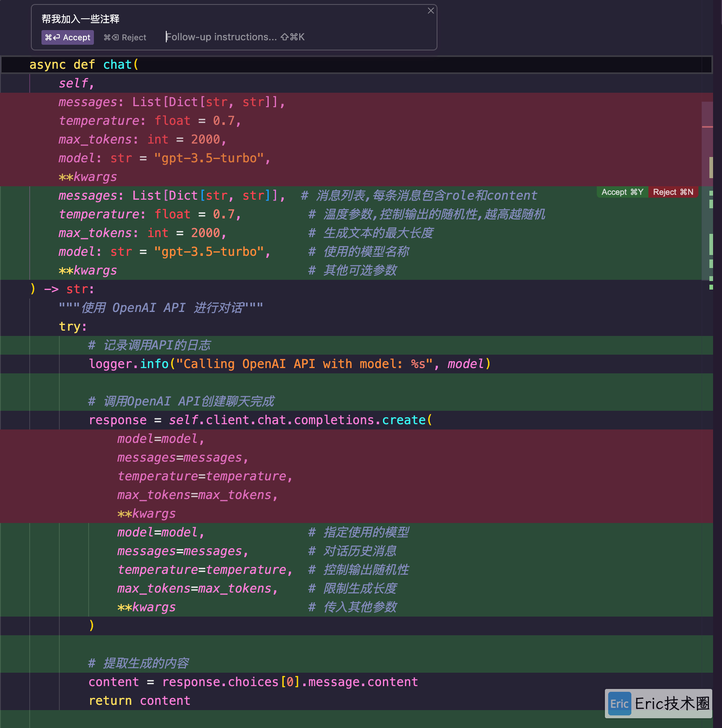Click the comment 指定使用的模型
The image size is (722, 728).
pyautogui.click(x=359, y=532)
